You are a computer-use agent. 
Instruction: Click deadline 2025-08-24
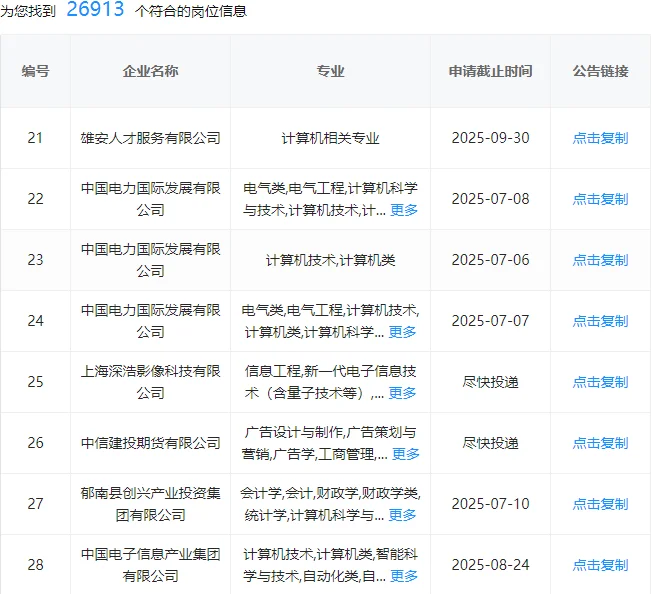click(x=490, y=565)
